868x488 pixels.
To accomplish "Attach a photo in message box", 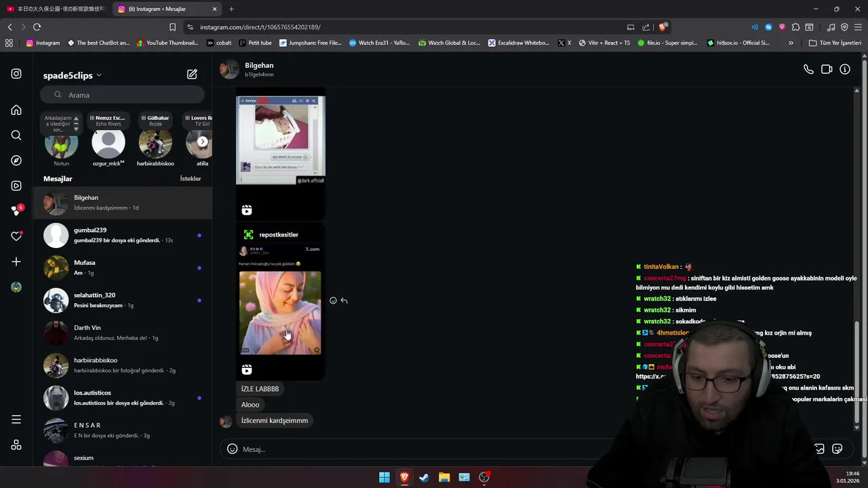I will tap(819, 449).
